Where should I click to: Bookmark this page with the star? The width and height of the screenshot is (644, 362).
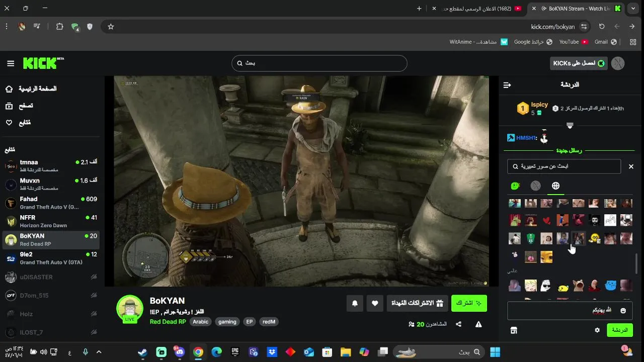(x=111, y=27)
